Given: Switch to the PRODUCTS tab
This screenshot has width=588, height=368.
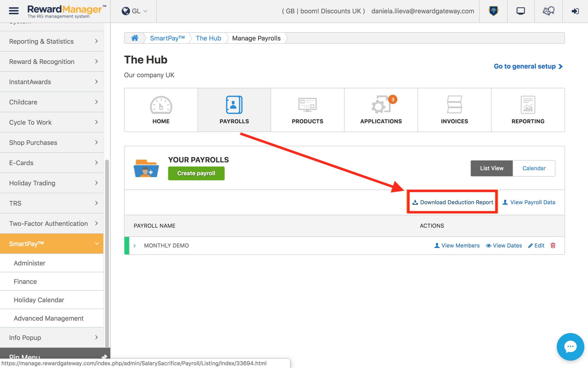Looking at the screenshot, I should pos(307,110).
